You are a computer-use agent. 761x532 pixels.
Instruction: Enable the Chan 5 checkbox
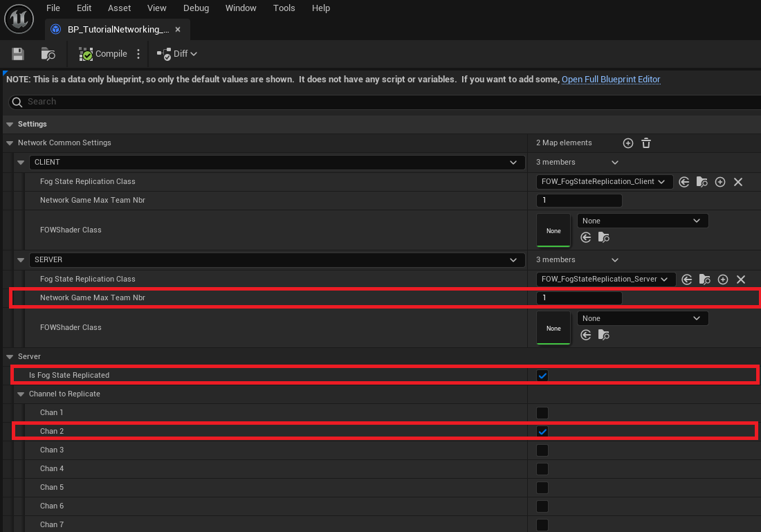542,487
